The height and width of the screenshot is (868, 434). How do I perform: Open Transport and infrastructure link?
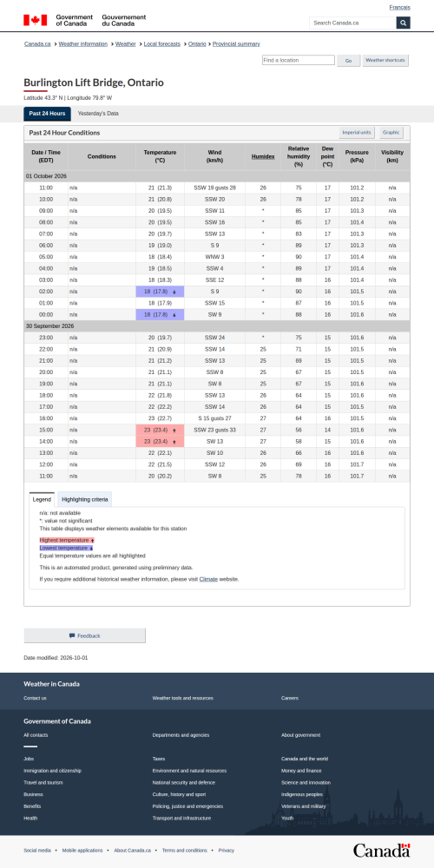(x=181, y=819)
